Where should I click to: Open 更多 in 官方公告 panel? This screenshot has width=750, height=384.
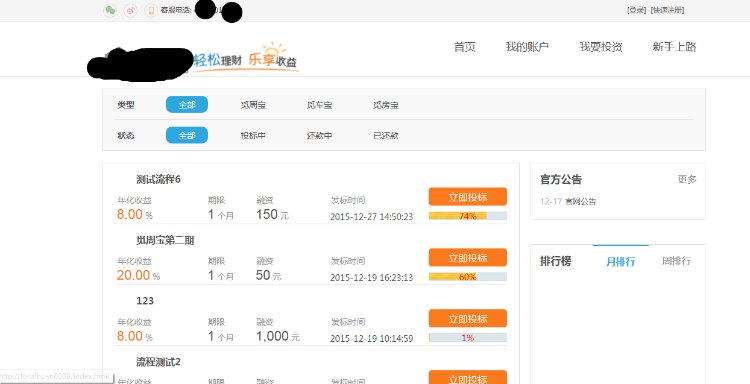[687, 179]
